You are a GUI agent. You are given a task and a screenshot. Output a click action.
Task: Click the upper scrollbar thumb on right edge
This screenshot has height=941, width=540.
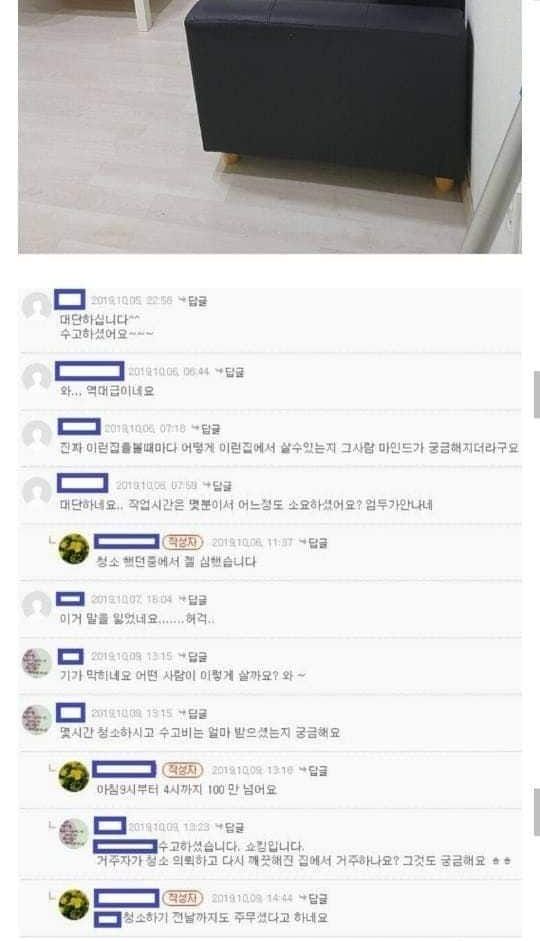(536, 394)
